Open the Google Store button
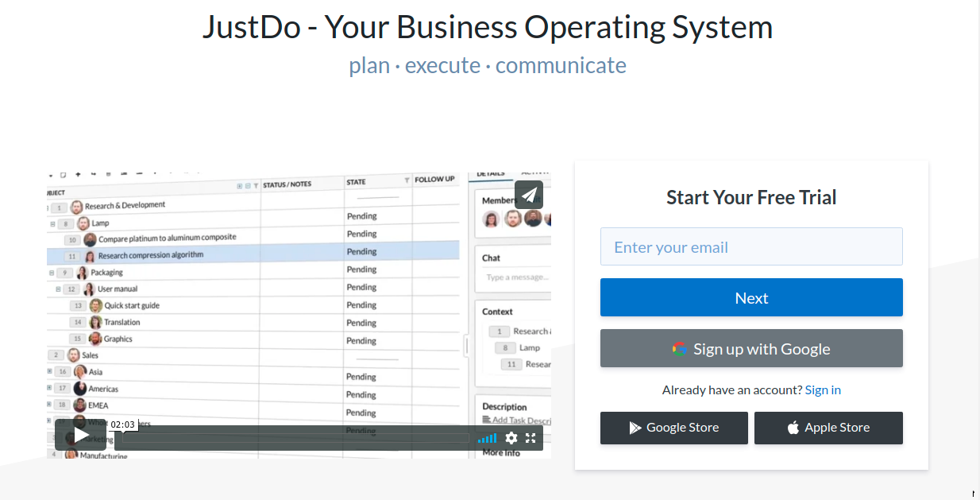This screenshot has height=500, width=980. pyautogui.click(x=673, y=428)
